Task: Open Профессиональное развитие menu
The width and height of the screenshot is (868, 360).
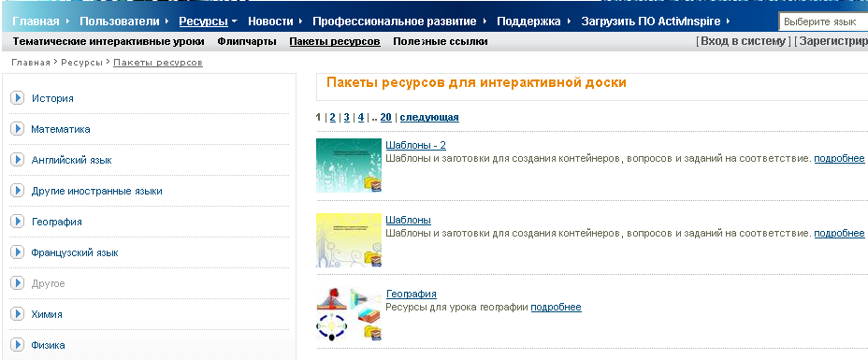Action: click(x=394, y=22)
